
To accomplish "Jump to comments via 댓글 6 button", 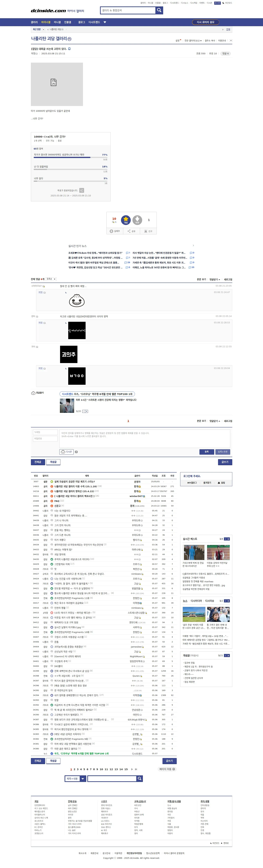I will coord(225,54).
